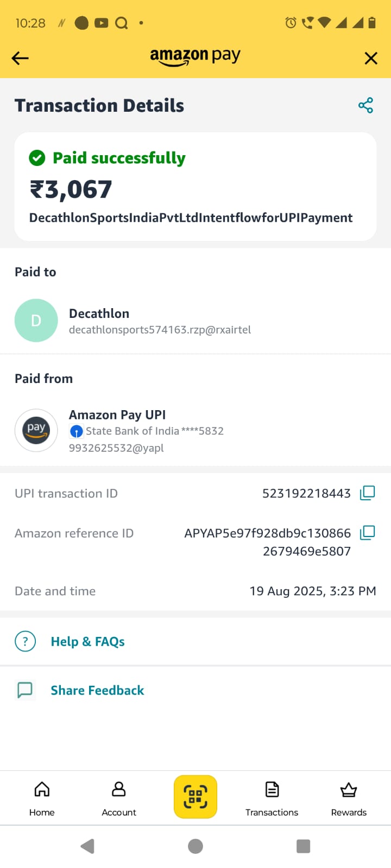Tap the feedback speech bubble icon
This screenshot has width=391, height=868.
pyautogui.click(x=25, y=690)
